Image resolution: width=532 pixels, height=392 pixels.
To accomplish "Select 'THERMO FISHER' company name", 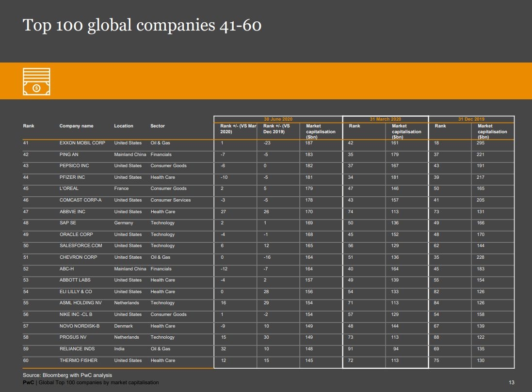I will (x=79, y=360).
